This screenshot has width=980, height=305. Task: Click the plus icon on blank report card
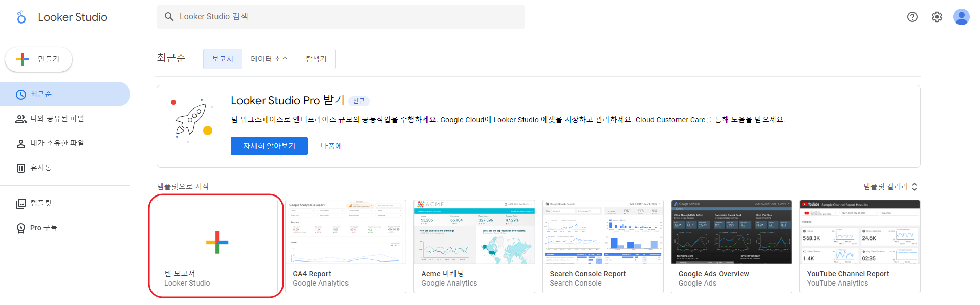pyautogui.click(x=217, y=243)
